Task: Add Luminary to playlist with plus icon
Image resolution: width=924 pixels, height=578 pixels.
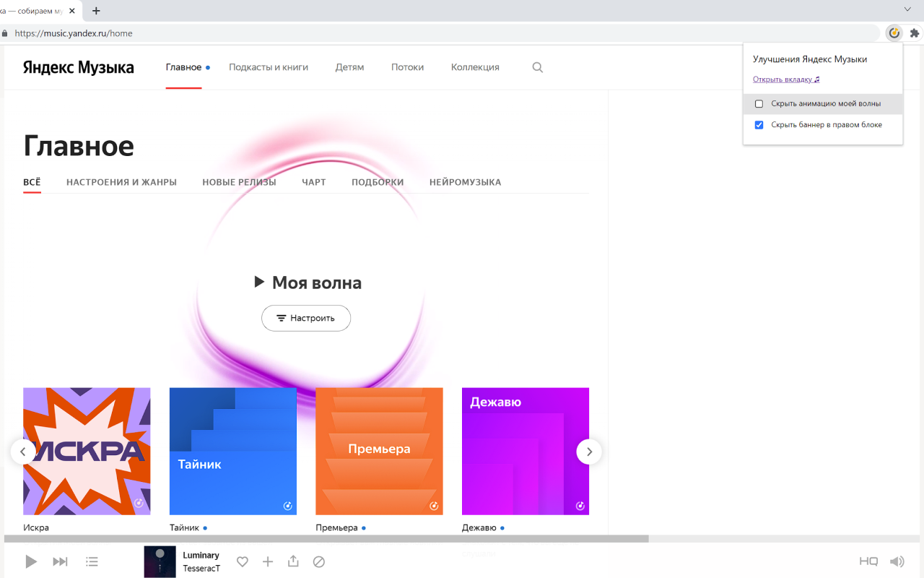Action: tap(268, 561)
